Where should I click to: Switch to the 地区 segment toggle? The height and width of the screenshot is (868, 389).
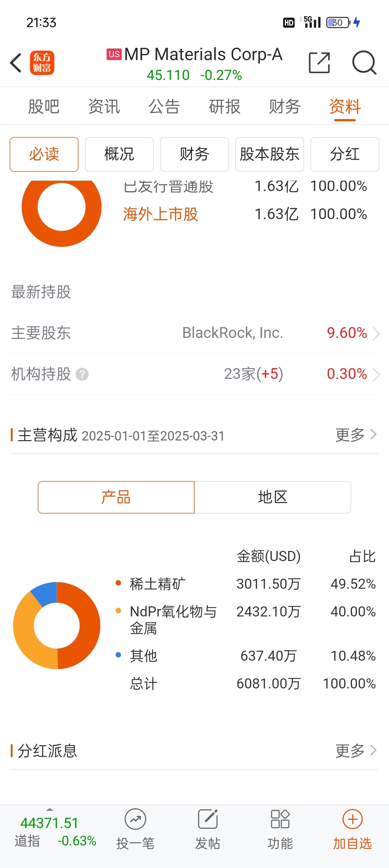[273, 497]
